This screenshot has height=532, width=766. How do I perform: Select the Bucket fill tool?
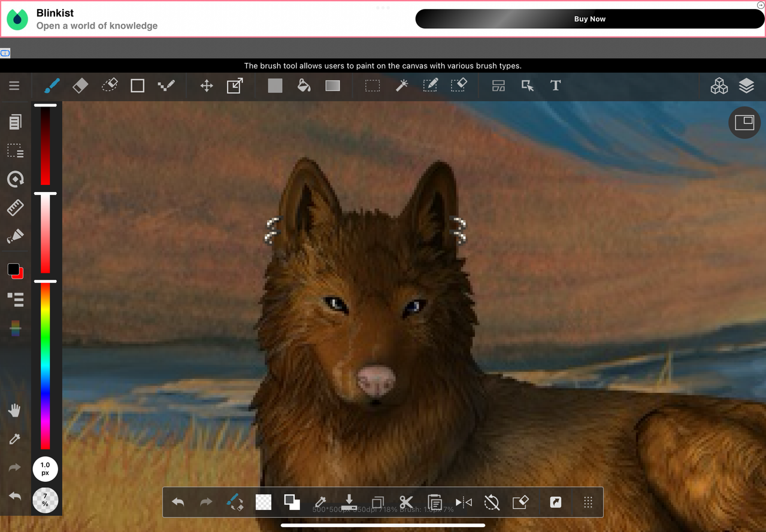(x=304, y=86)
